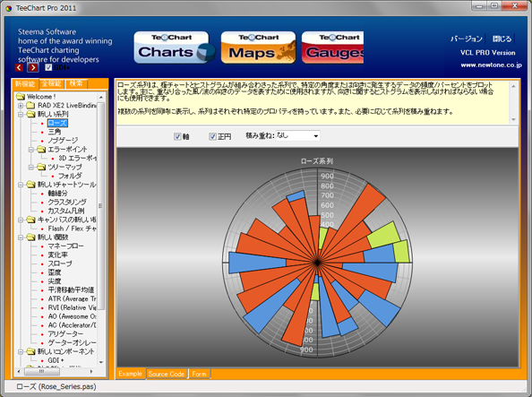
Task: Click the tree horizontal scrollbar thumb
Action: 42,372
